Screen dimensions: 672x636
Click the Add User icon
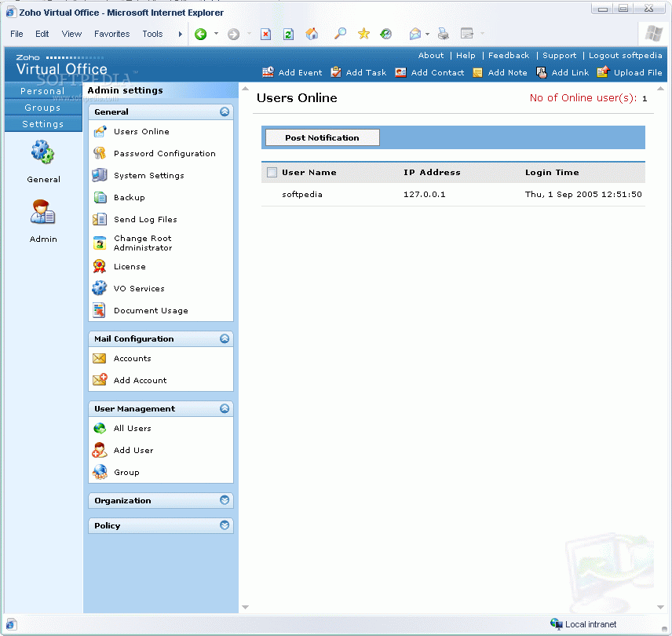[100, 450]
